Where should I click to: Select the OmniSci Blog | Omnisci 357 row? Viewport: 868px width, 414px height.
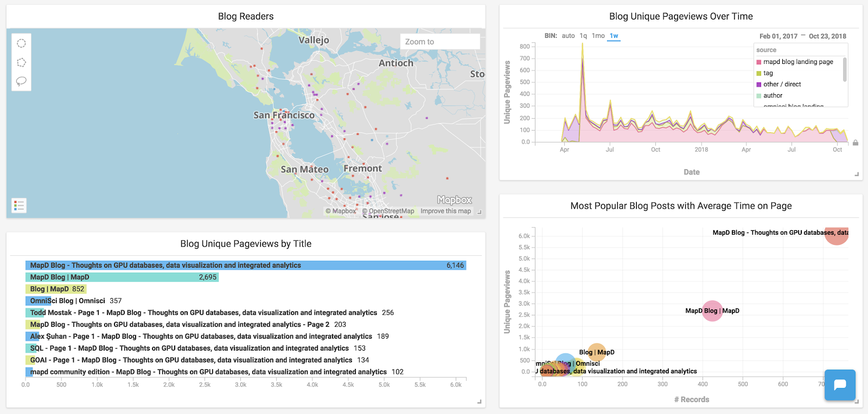point(74,301)
